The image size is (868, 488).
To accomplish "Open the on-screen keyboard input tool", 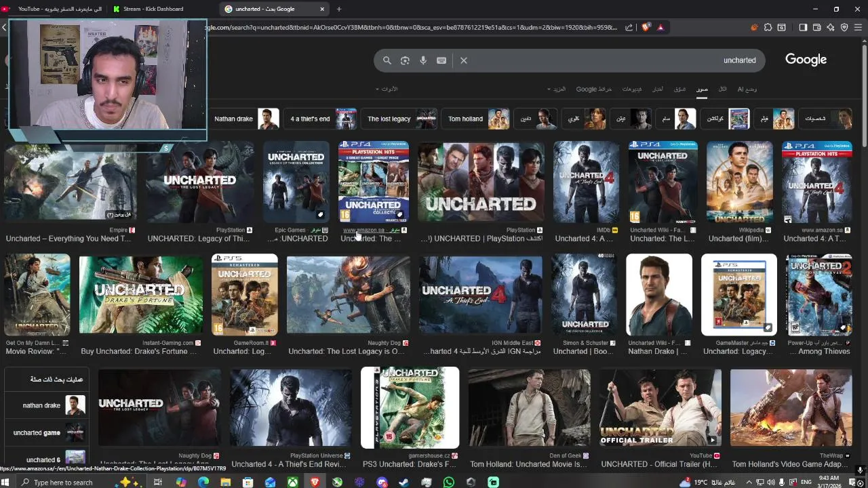I will pos(441,60).
